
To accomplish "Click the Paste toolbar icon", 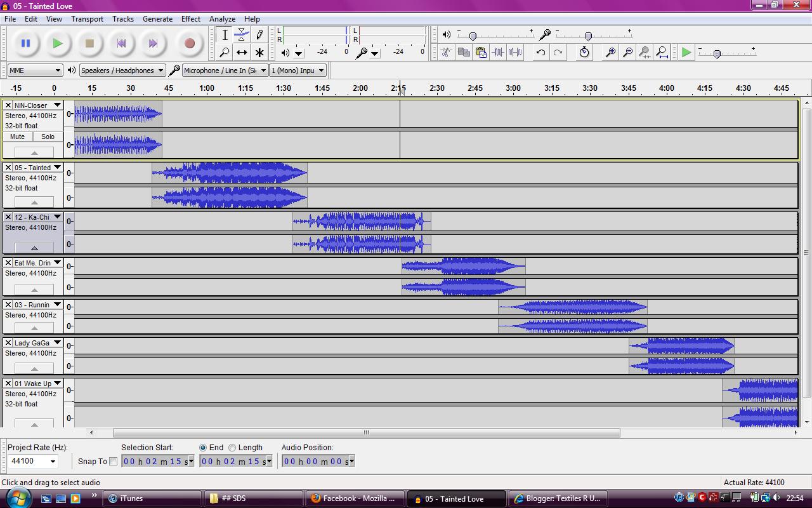I will tap(481, 52).
